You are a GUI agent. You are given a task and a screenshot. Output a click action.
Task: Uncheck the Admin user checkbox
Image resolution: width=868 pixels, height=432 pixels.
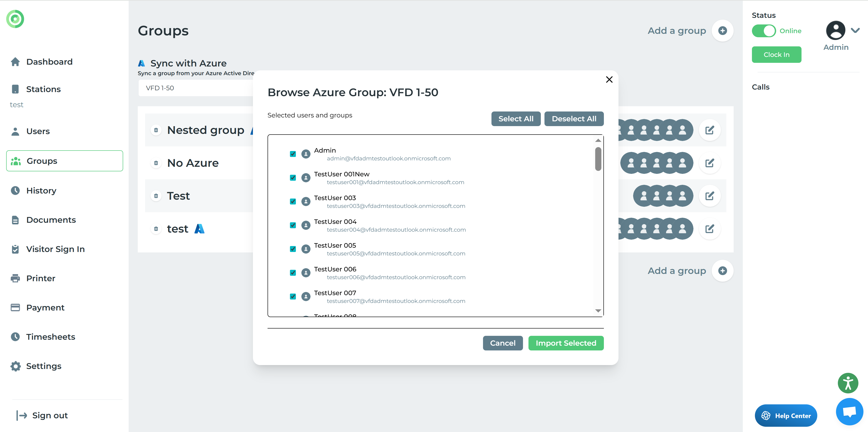[293, 154]
